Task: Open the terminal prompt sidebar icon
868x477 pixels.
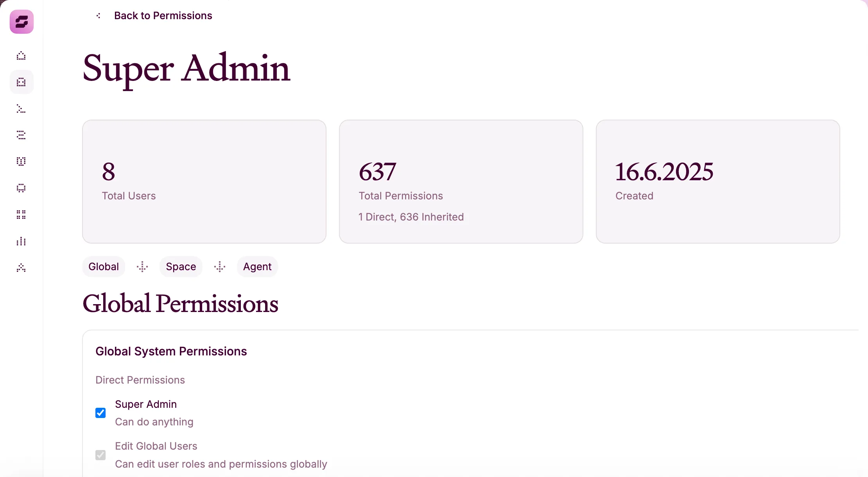Action: (21, 109)
